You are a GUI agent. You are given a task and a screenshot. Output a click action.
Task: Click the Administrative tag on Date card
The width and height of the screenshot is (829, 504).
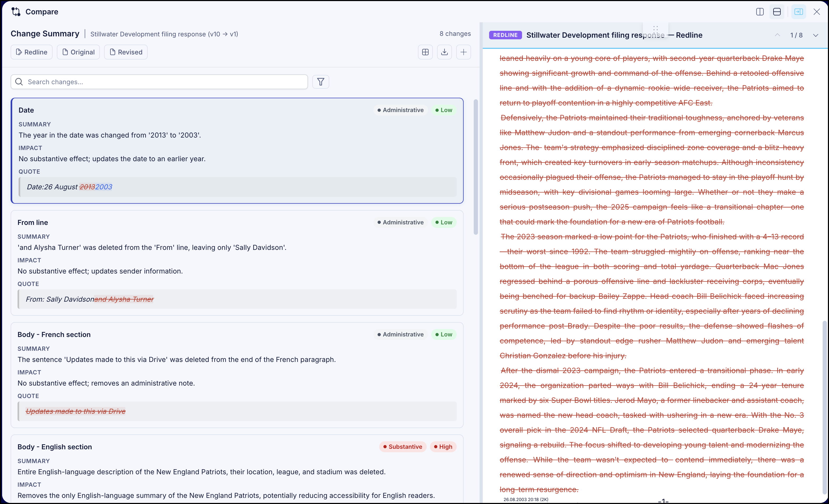click(400, 110)
